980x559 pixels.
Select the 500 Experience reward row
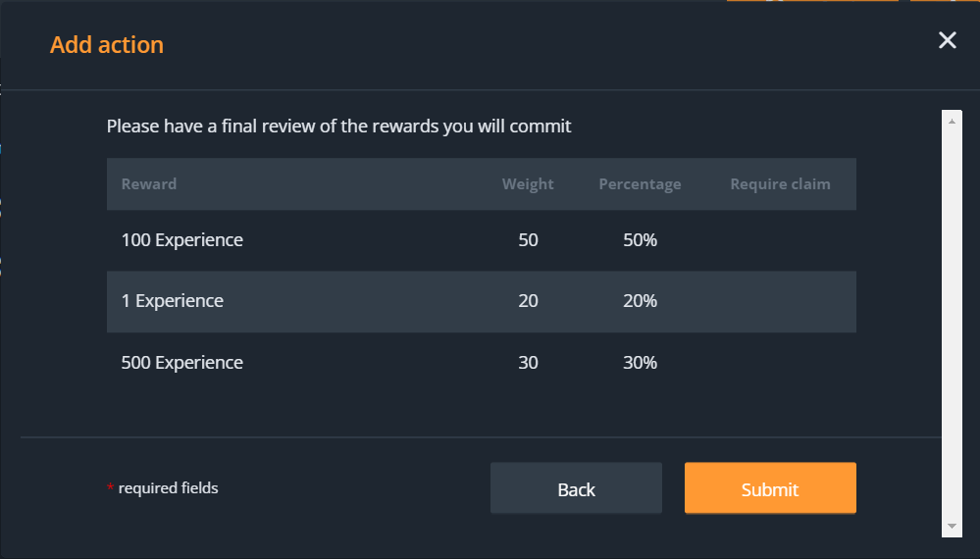tap(182, 363)
